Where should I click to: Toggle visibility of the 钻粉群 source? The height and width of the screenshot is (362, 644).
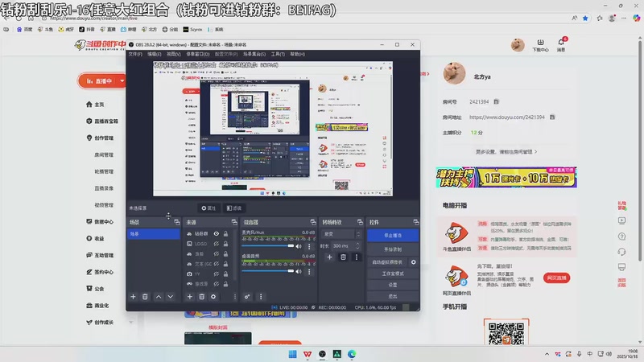[x=216, y=233]
